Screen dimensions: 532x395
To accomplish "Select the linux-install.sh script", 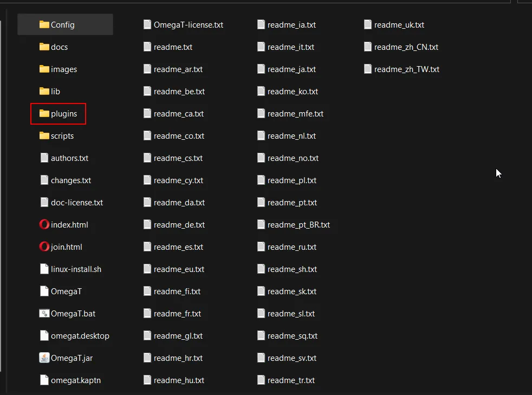I will pos(76,269).
